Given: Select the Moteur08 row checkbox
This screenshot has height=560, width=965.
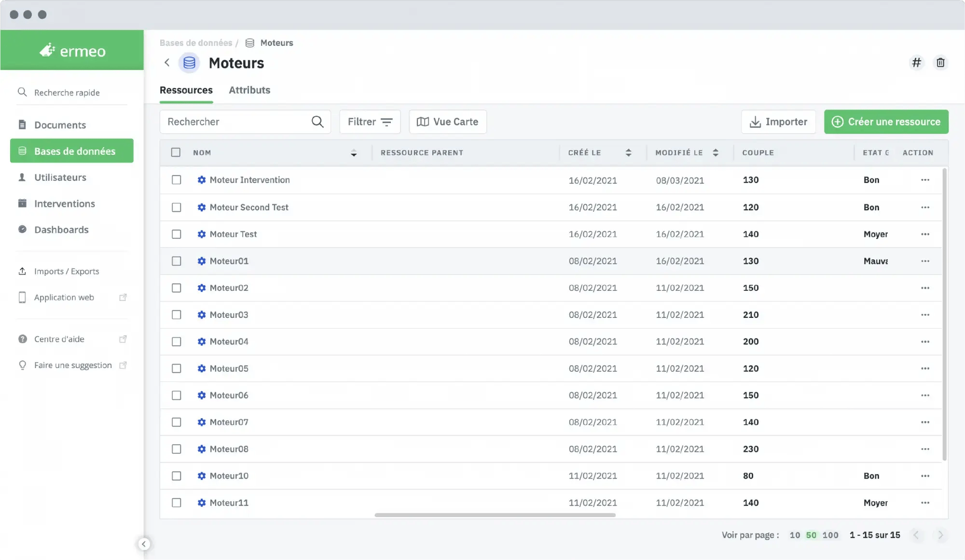Looking at the screenshot, I should [x=177, y=449].
